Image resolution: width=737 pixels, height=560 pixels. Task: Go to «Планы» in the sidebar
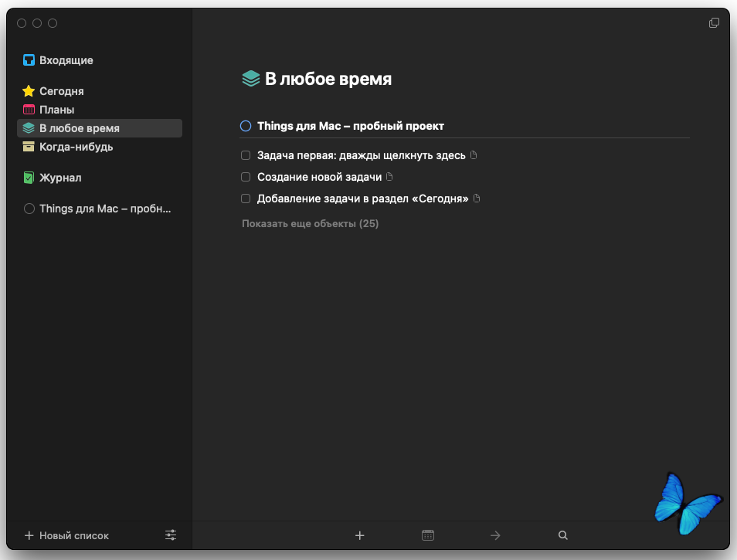click(x=57, y=110)
